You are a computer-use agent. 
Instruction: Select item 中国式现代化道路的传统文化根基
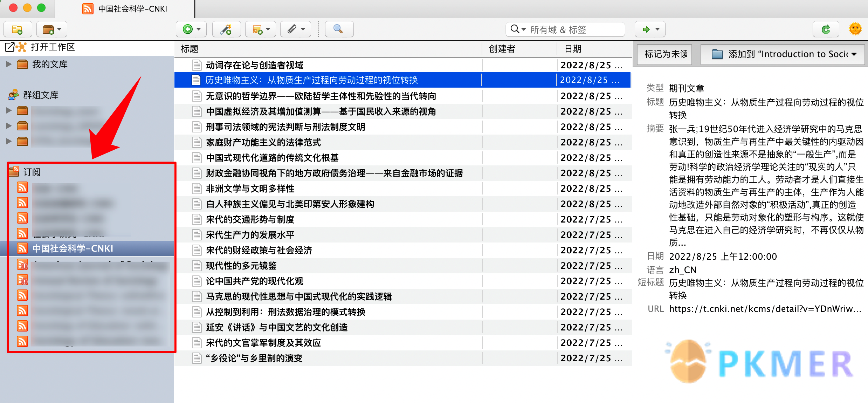403,158
